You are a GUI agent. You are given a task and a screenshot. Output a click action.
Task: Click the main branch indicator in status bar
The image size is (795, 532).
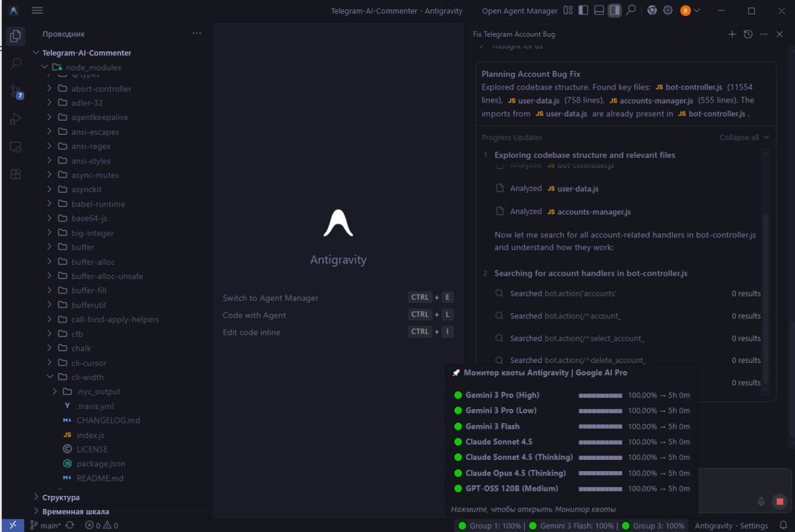pos(46,525)
